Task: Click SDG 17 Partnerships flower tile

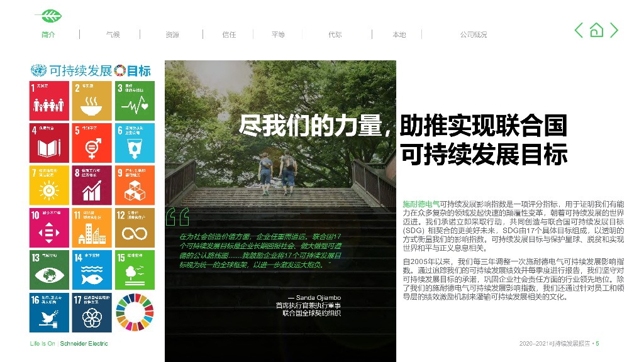Action: tap(92, 312)
